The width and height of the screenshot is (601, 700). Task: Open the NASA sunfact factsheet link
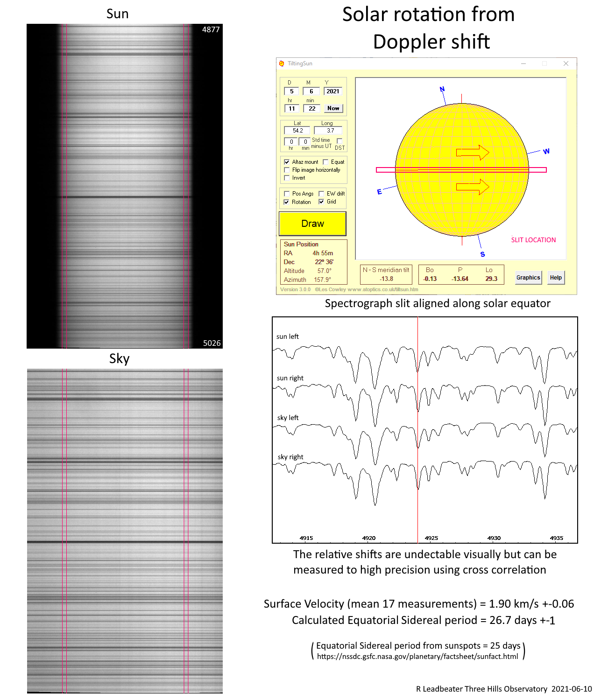[x=417, y=657]
